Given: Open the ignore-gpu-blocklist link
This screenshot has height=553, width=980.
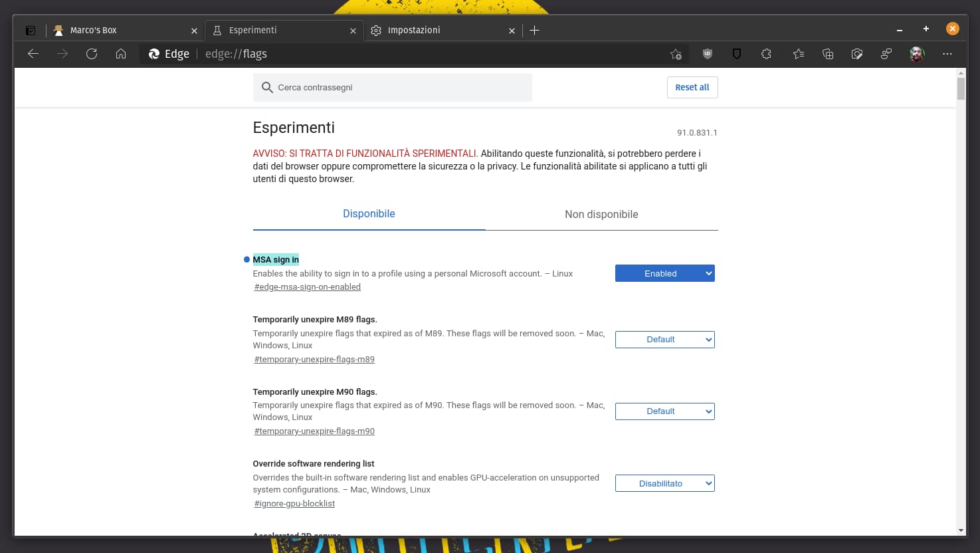Looking at the screenshot, I should 294,503.
